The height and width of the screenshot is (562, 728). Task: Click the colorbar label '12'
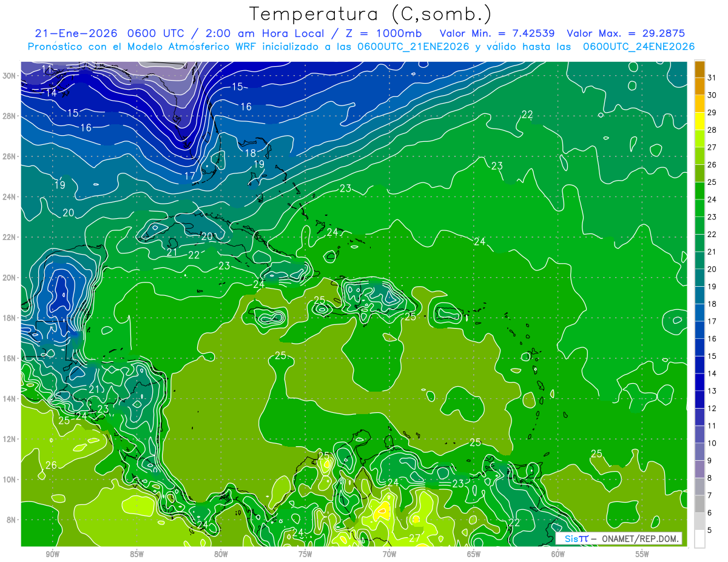tap(712, 408)
